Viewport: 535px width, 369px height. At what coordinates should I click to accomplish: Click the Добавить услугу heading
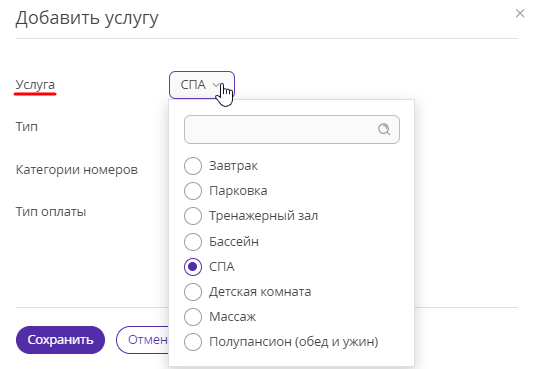click(x=87, y=18)
